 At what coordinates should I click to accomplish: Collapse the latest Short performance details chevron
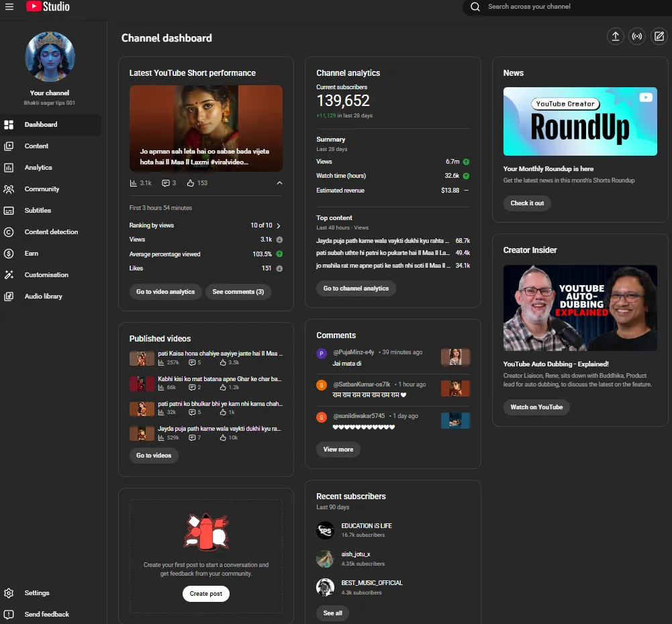[x=279, y=183]
